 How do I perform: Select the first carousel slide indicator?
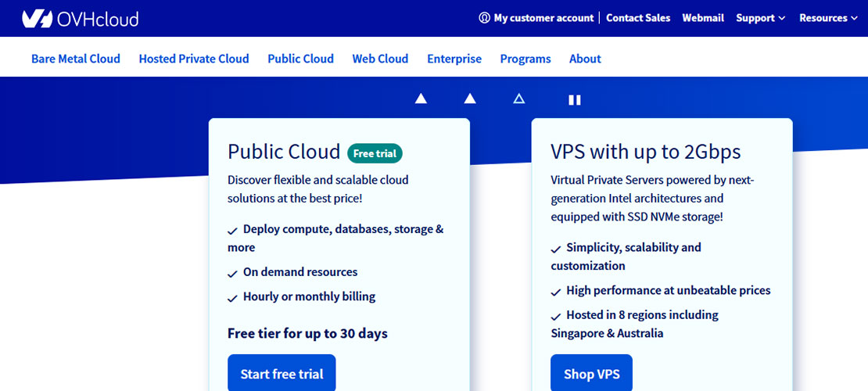421,99
